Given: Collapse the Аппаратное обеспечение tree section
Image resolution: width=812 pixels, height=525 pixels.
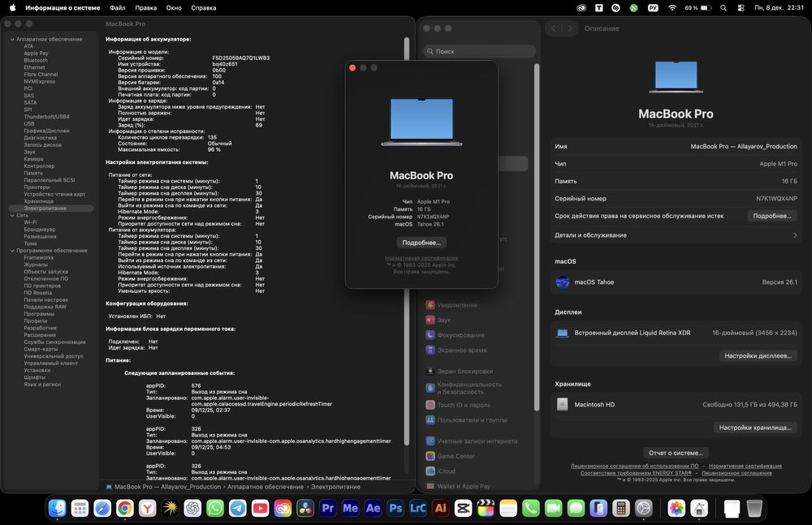Looking at the screenshot, I should click(12, 39).
